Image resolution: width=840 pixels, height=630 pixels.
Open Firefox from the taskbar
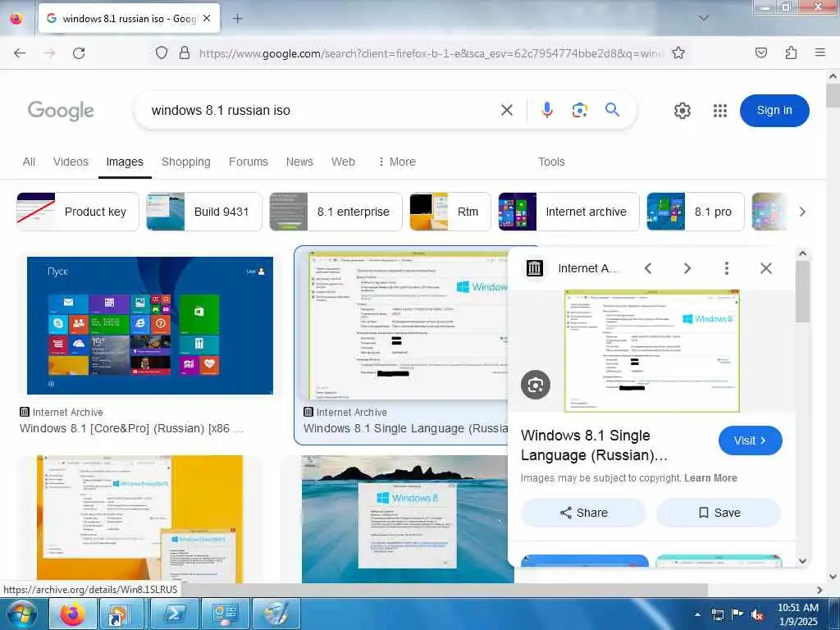pos(73,614)
